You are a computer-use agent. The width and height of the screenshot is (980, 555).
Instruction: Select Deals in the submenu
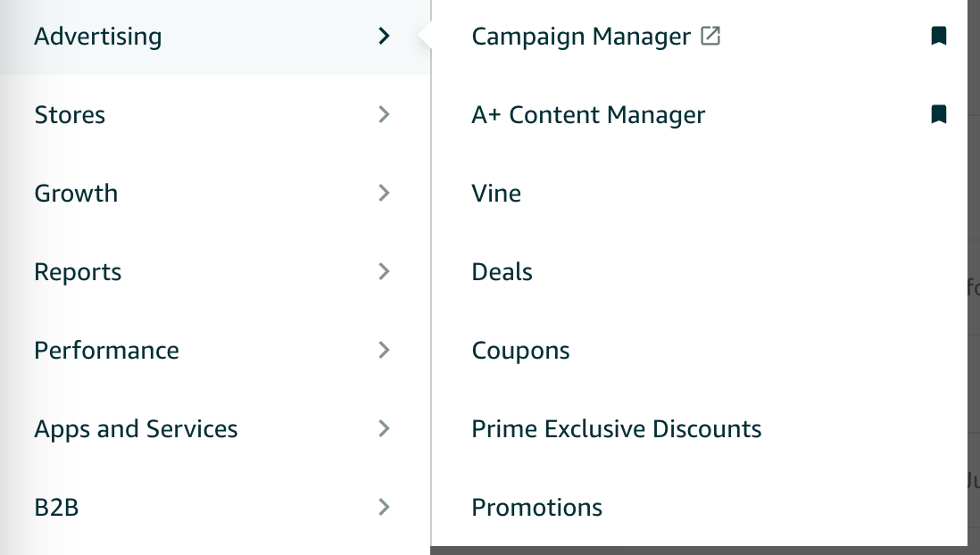pos(502,272)
